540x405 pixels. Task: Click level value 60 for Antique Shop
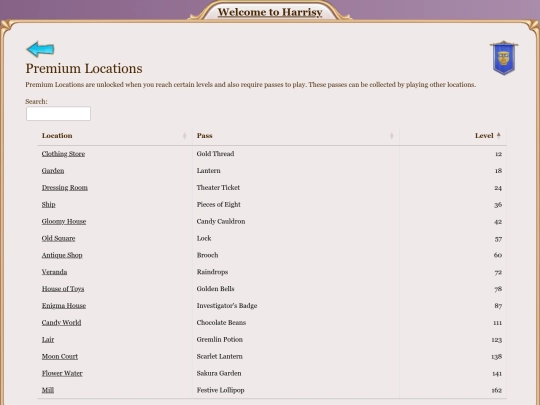click(x=498, y=255)
